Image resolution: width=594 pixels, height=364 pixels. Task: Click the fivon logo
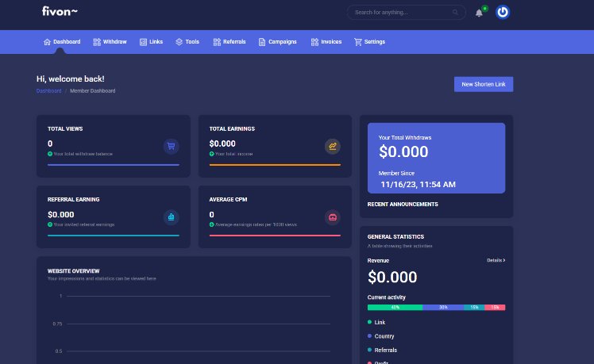tap(60, 11)
